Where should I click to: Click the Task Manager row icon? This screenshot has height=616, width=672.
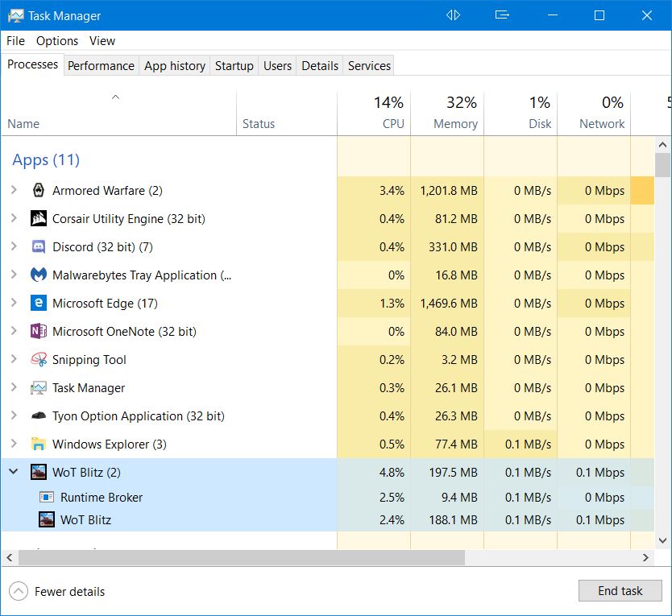(x=39, y=387)
